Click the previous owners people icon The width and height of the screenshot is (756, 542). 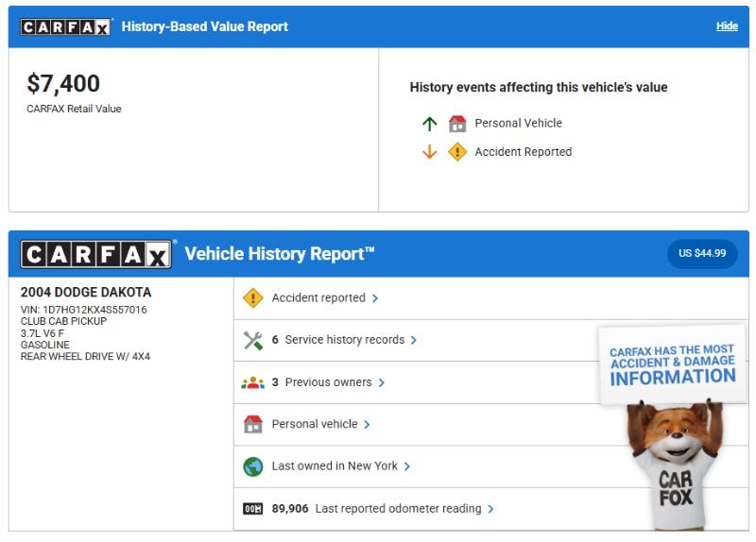pyautogui.click(x=252, y=382)
